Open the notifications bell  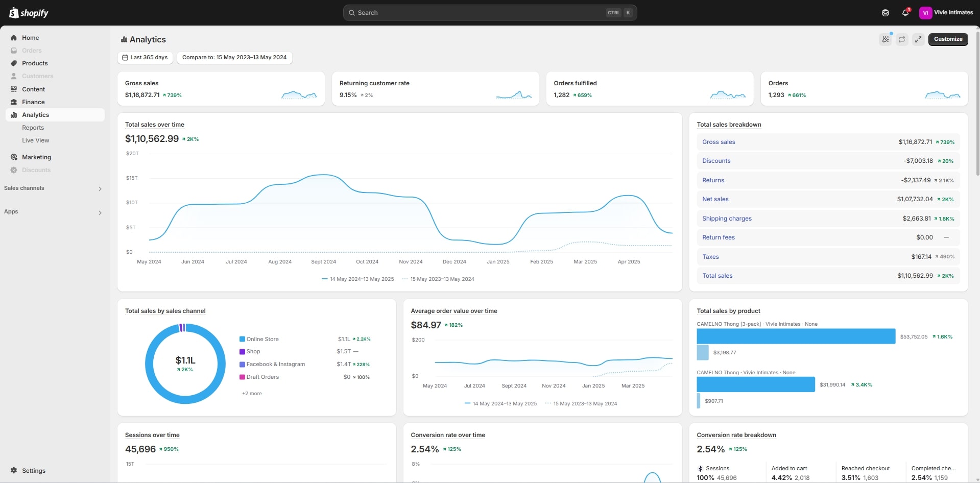pos(905,13)
